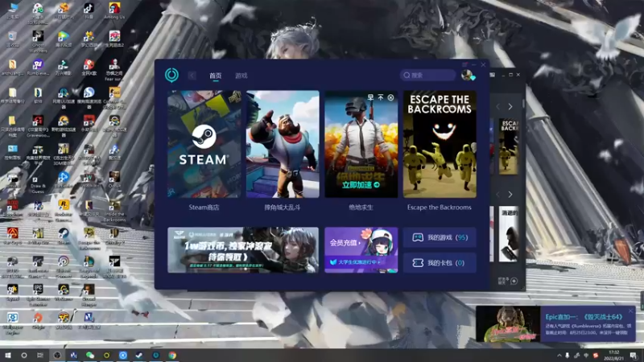This screenshot has width=644, height=362.
Task: Select the Origin desktop icon
Action: [x=38, y=320]
